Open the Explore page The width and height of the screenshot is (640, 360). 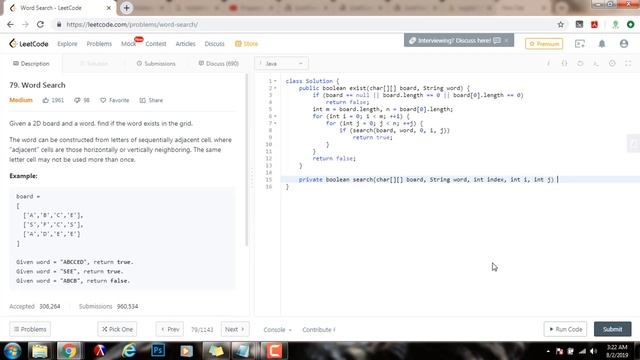pyautogui.click(x=67, y=44)
